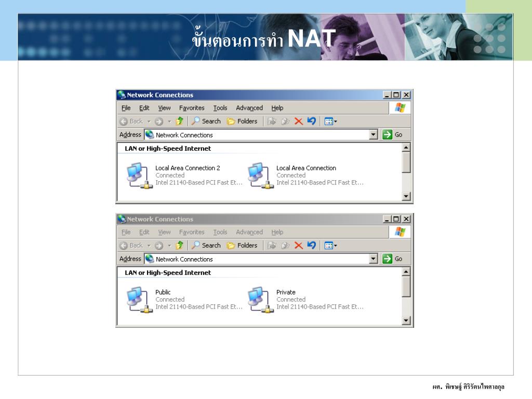This screenshot has height=399, width=532.
Task: Maximize the upper Network Connections window
Action: (396, 95)
